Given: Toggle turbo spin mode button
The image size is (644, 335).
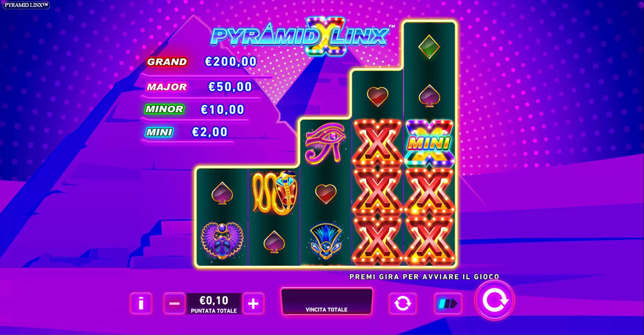Looking at the screenshot, I should (x=448, y=304).
